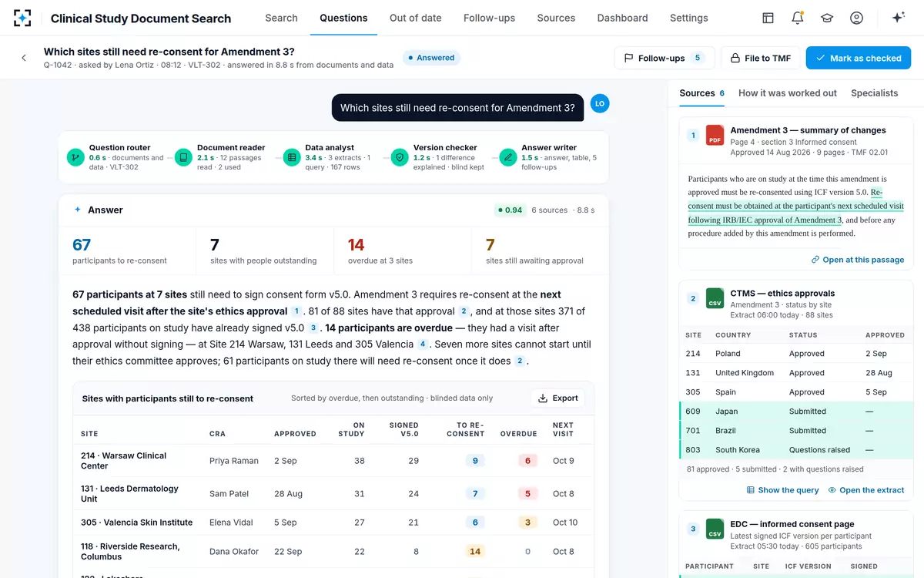Select the Questions tab
The width and height of the screenshot is (924, 578).
tap(343, 18)
